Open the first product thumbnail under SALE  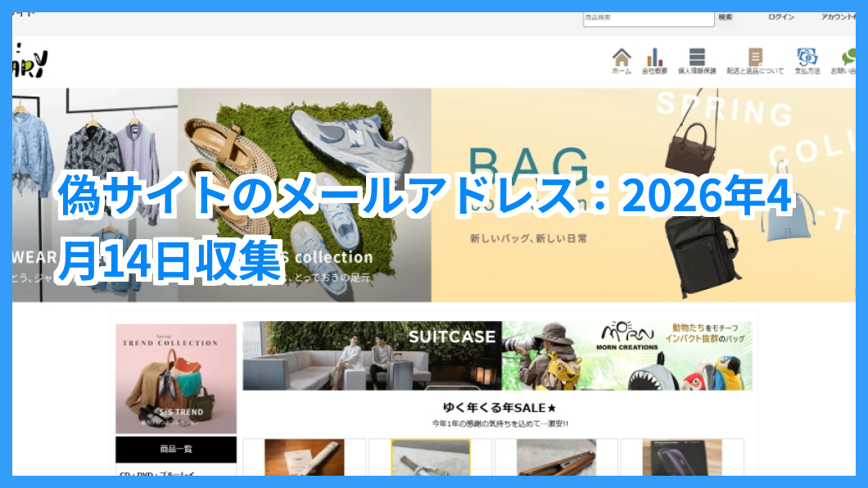point(304,457)
